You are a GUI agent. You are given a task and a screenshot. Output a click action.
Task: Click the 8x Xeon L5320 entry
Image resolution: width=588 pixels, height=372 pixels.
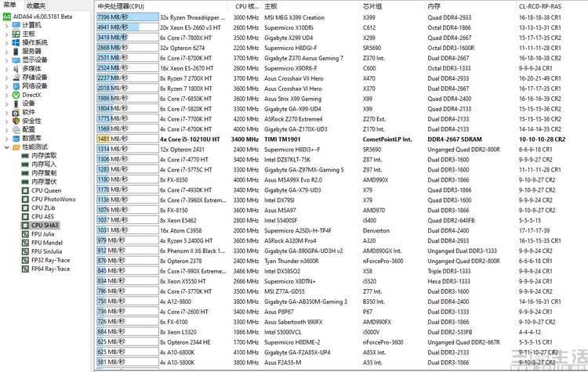(x=178, y=332)
